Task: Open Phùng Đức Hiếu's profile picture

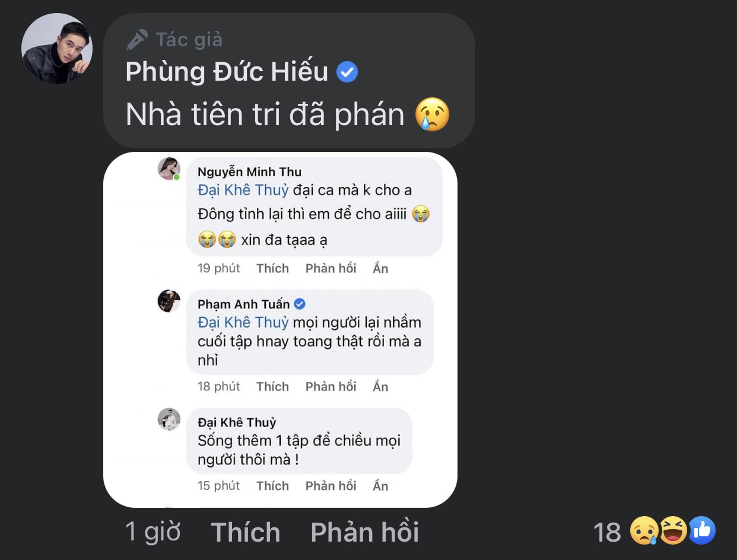Action: (x=57, y=49)
